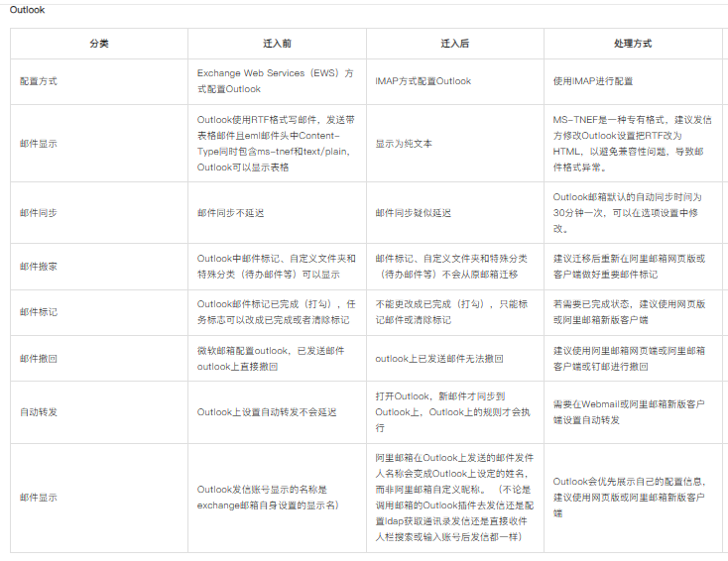The width and height of the screenshot is (728, 561).
Task: Select the '迁入前' column header
Action: (277, 44)
